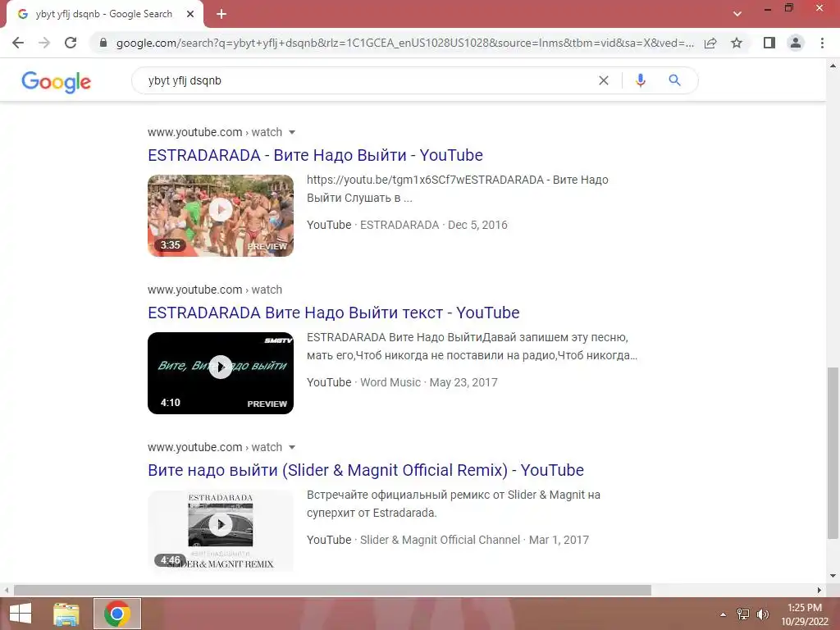840x630 pixels.
Task: Click the horizontal scrollbar left arrow
Action: 7,590
